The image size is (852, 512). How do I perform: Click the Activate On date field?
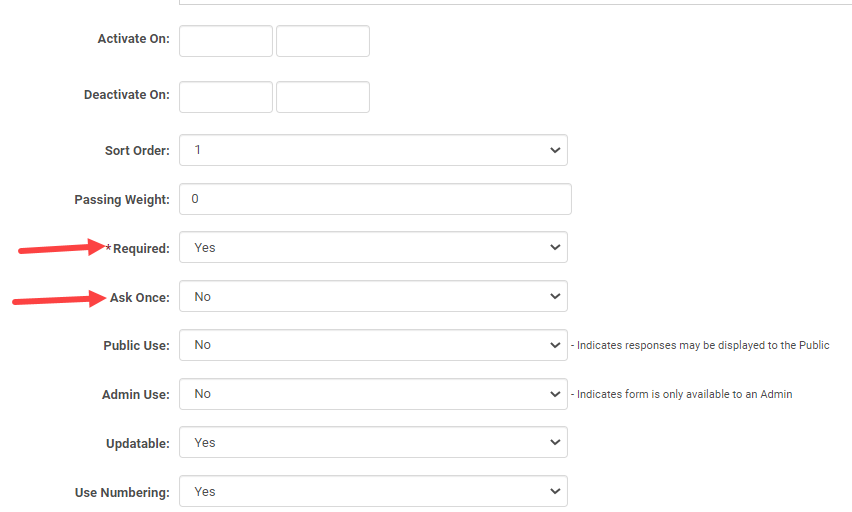(225, 41)
